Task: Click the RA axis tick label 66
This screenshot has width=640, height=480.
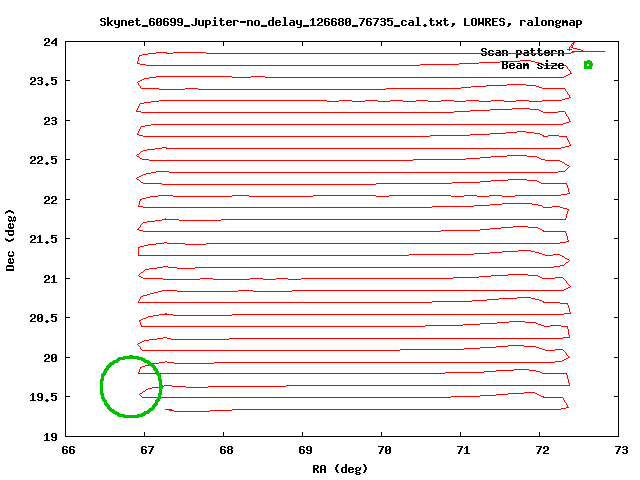Action: point(68,450)
